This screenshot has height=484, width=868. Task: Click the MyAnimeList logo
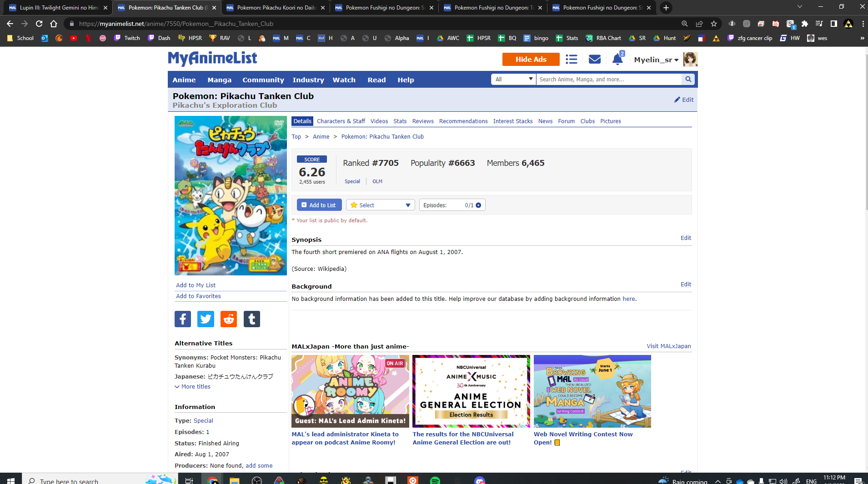click(212, 59)
